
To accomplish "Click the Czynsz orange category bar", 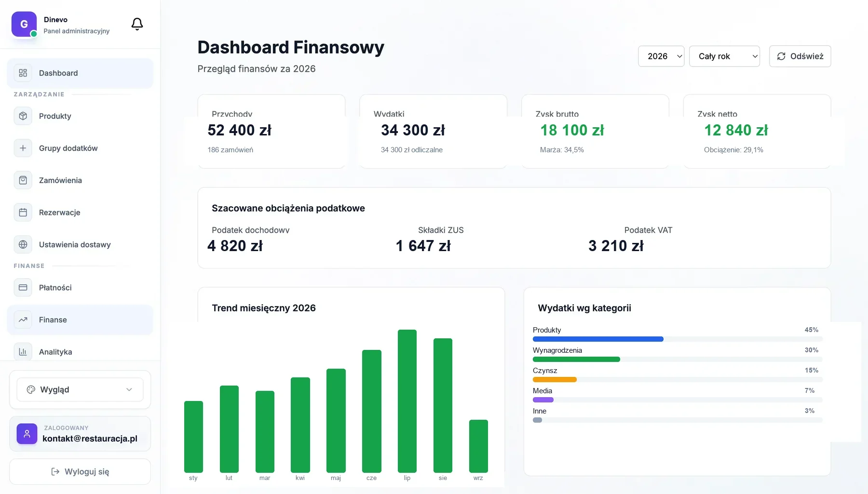I will (555, 380).
